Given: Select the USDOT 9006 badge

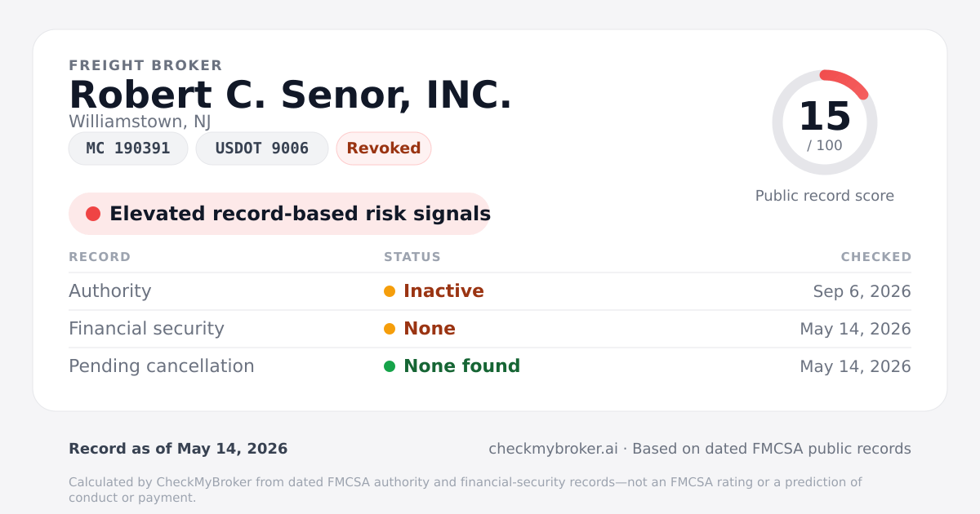Looking at the screenshot, I should [262, 148].
